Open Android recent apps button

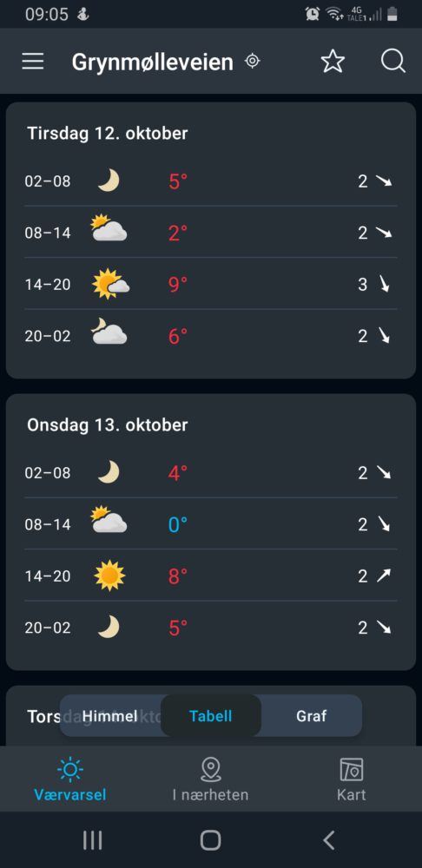pos(93,840)
